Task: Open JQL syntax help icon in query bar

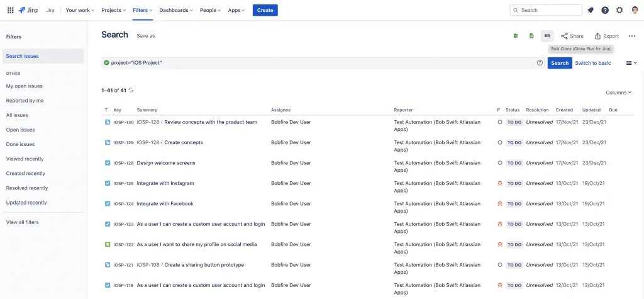Action: click(x=540, y=63)
